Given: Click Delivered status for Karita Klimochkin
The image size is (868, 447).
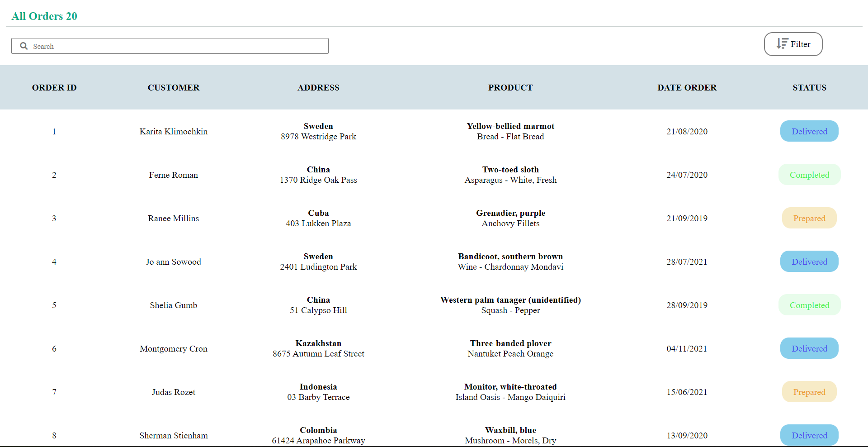Looking at the screenshot, I should (x=809, y=131).
